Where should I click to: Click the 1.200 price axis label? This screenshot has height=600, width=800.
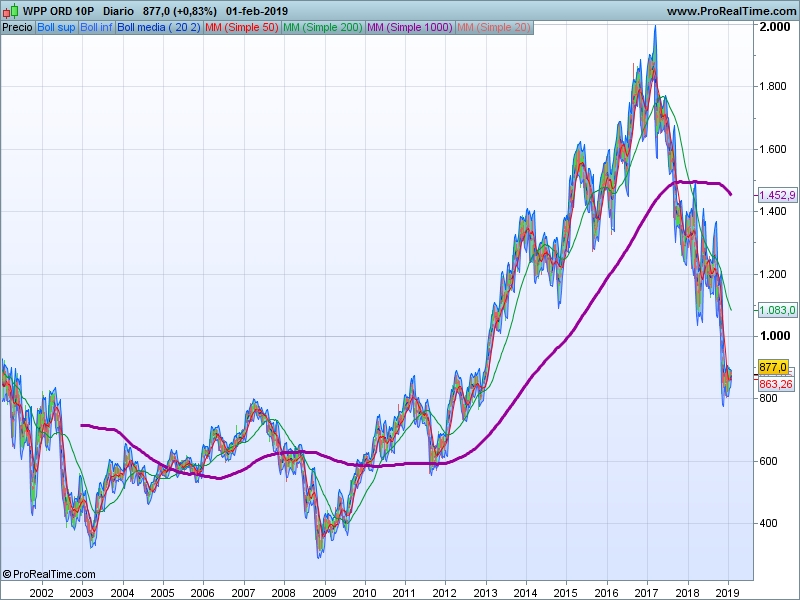pos(773,274)
